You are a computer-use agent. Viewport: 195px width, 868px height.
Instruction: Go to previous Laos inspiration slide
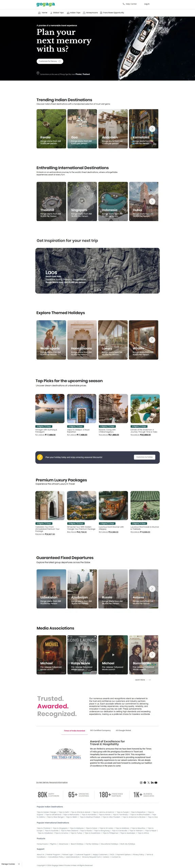pos(39,271)
